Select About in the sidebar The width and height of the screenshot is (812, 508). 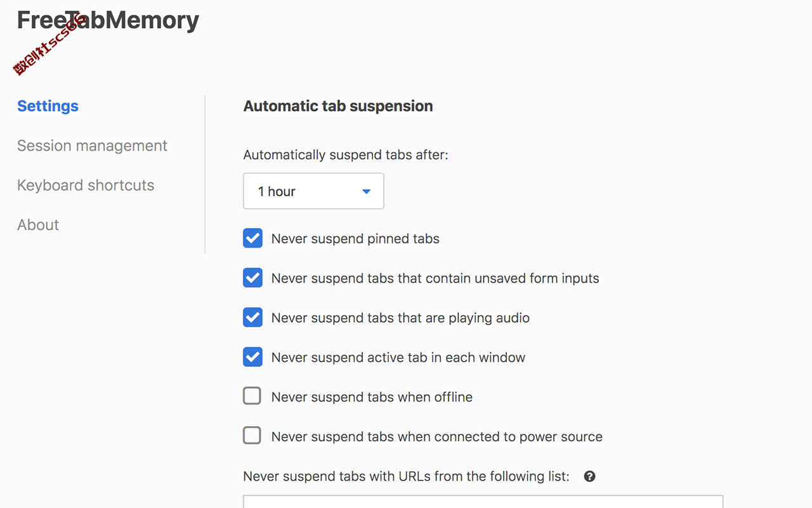tap(38, 225)
